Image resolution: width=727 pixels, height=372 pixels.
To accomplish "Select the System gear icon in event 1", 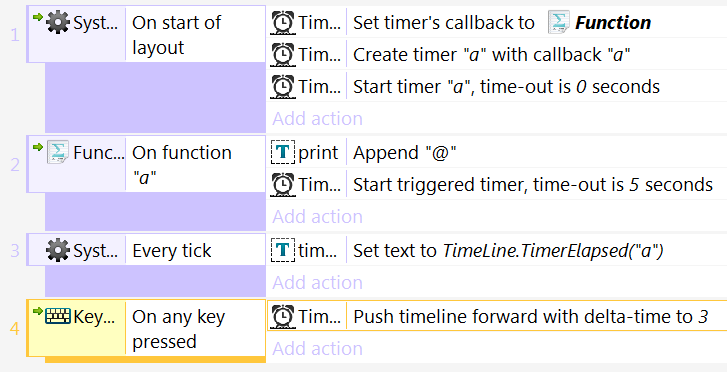I will click(58, 23).
